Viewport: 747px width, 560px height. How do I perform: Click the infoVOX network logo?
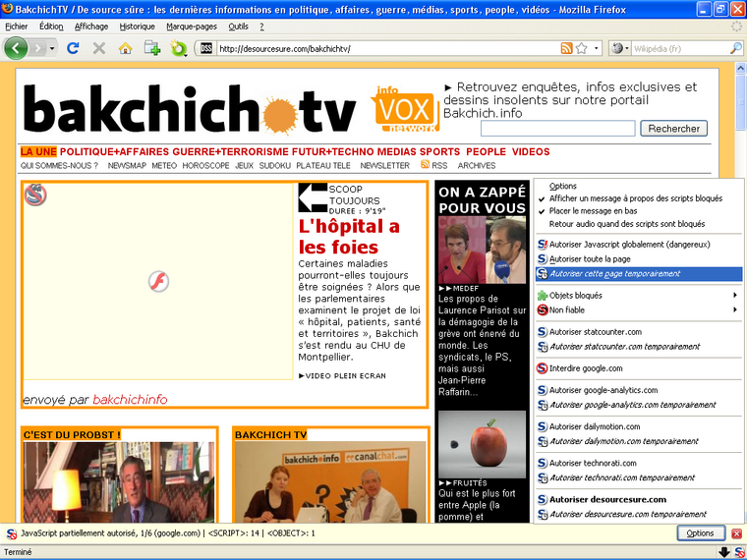tap(405, 110)
